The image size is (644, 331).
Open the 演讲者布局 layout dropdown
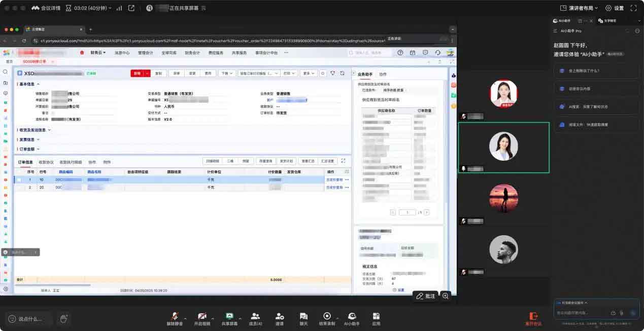click(x=579, y=8)
